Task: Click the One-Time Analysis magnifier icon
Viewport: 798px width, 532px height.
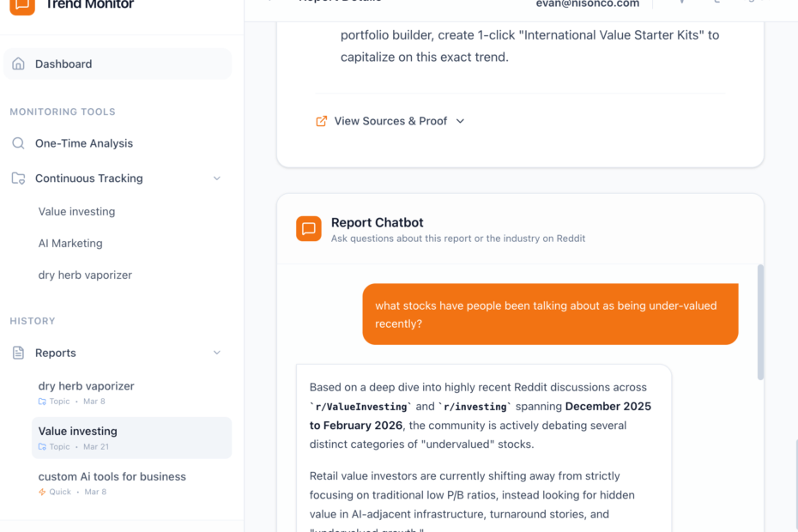Action: (18, 143)
